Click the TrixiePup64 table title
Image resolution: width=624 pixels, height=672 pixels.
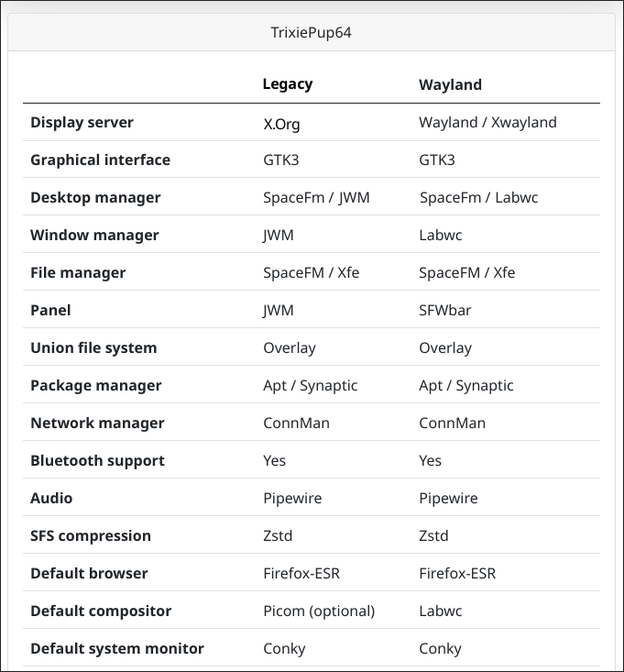pyautogui.click(x=312, y=34)
